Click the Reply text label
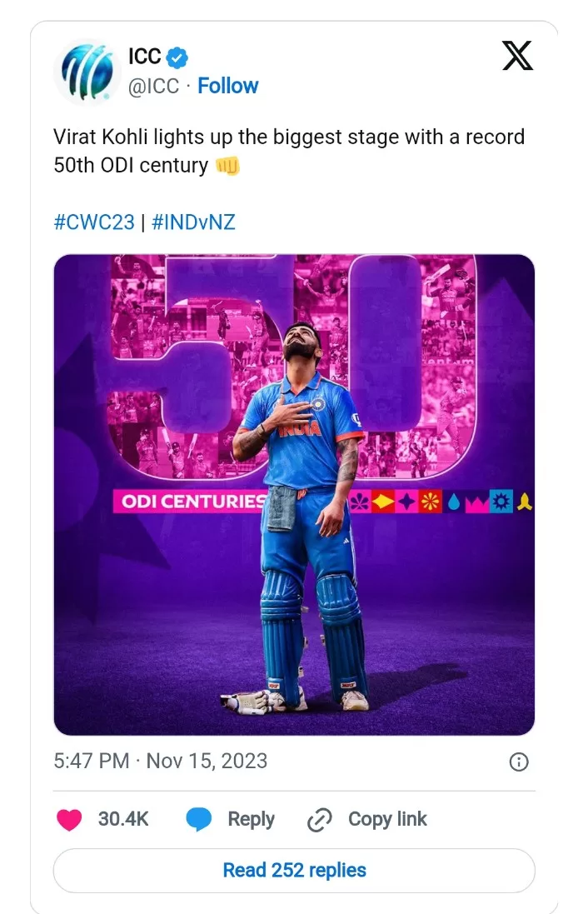588x914 pixels. point(251,820)
